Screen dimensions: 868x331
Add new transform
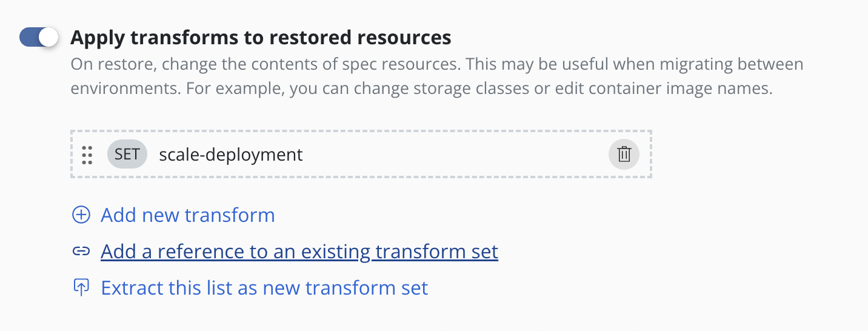[x=187, y=215]
